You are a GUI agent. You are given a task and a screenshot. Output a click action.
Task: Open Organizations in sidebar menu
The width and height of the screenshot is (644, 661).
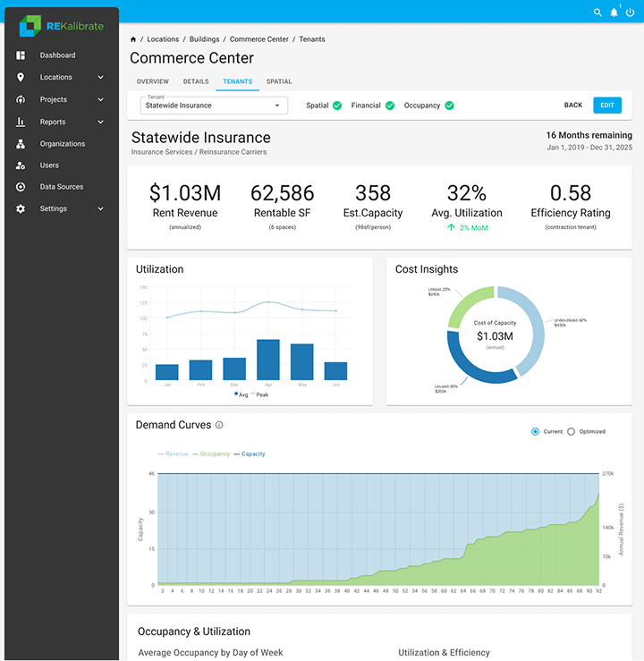point(63,144)
